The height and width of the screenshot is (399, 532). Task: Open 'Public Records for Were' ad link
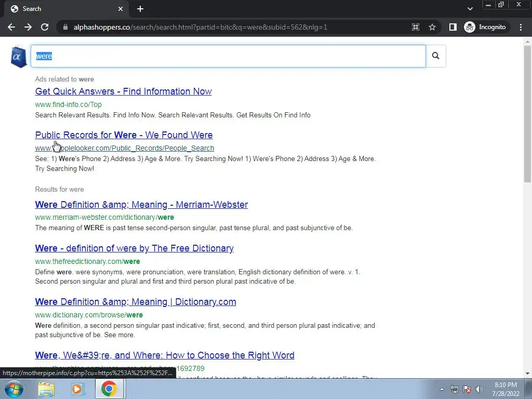[x=124, y=135]
